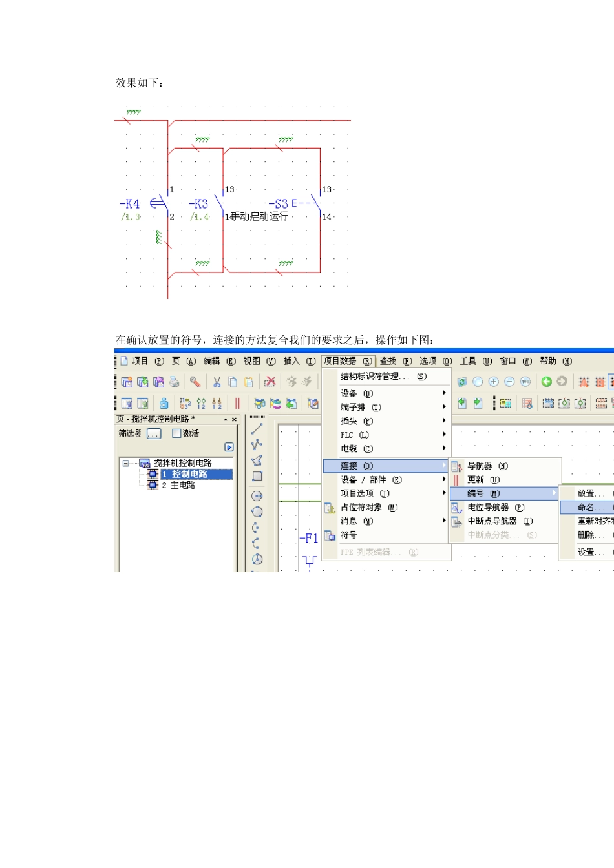Click the print icon in toolbar
614x868 pixels.
click(175, 382)
